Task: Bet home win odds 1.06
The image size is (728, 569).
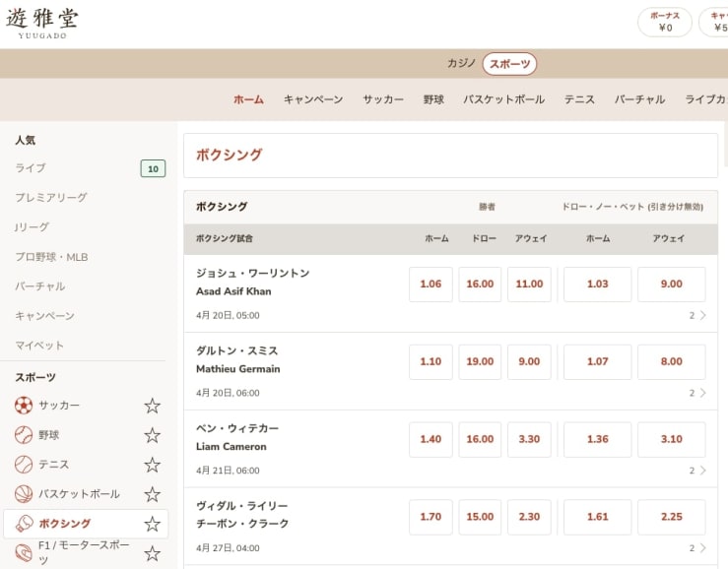Action: click(x=430, y=284)
